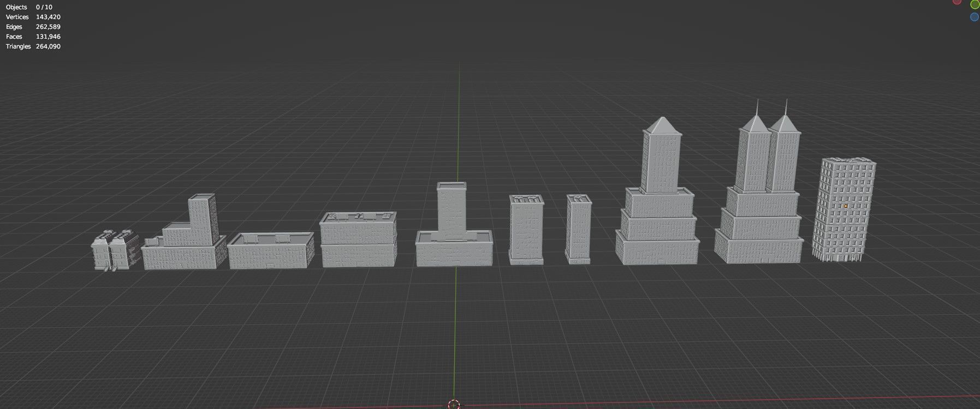Select the narrow rectangular block tower
This screenshot has width=980, height=409.
click(579, 230)
